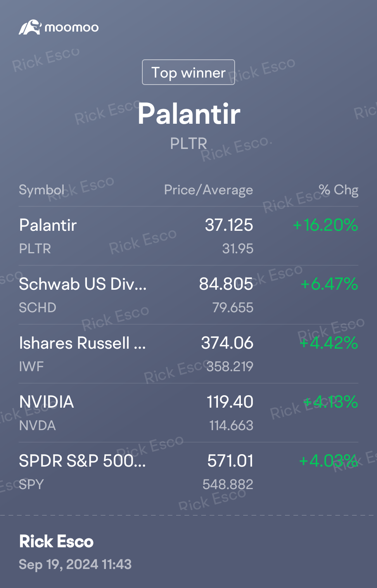Open the Schwab US Div... holding
This screenshot has width=377, height=588.
coord(83,284)
